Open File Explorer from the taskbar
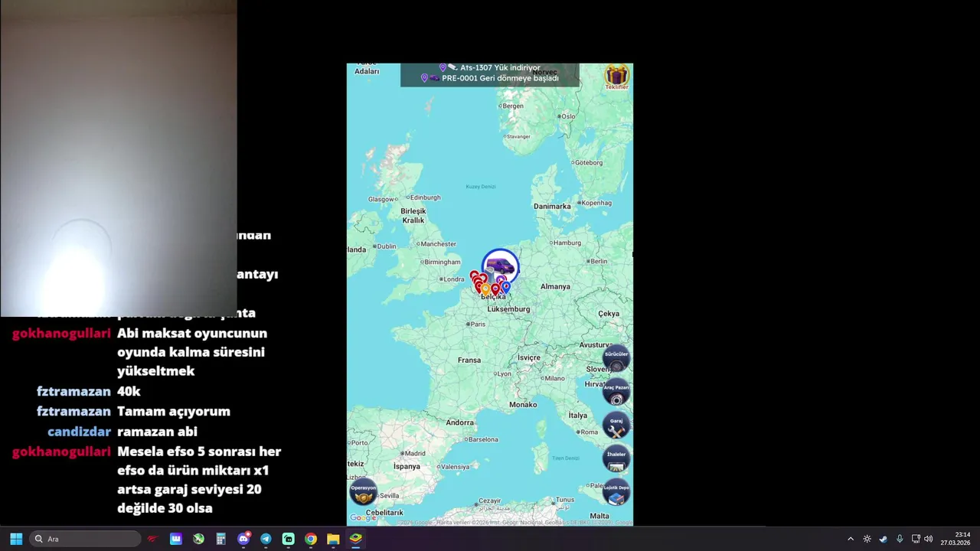 pos(333,539)
